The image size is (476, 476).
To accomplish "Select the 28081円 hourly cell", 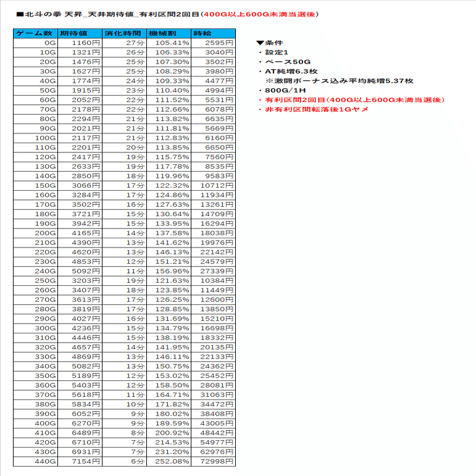I will pos(213,385).
